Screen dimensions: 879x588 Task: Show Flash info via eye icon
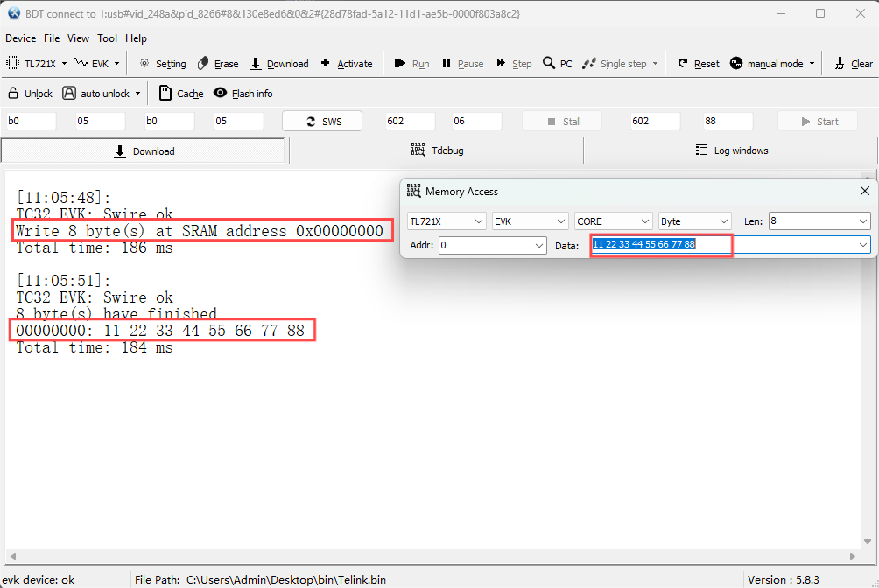tap(221, 93)
